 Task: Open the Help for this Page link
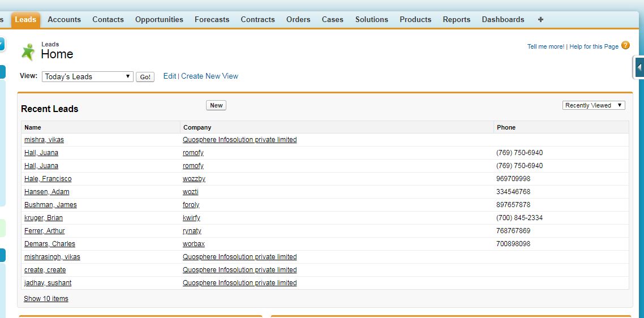coord(594,46)
